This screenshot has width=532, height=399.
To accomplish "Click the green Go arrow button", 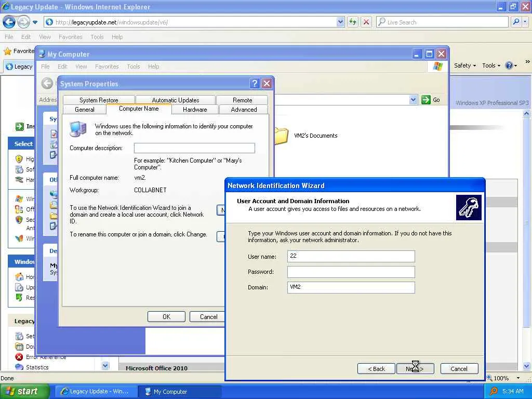I will pos(426,100).
